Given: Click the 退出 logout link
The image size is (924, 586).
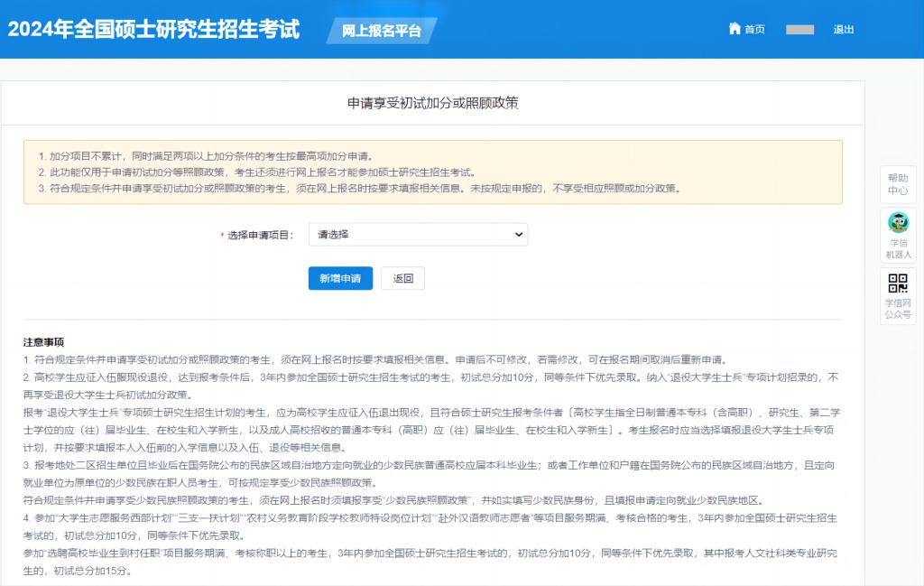Looking at the screenshot, I should [844, 30].
